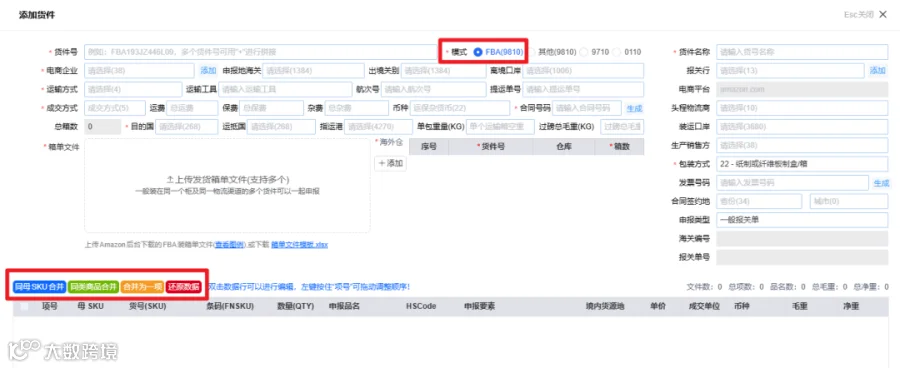Open the 出境关别 dropdown
The width and height of the screenshot is (900, 368).
444,71
